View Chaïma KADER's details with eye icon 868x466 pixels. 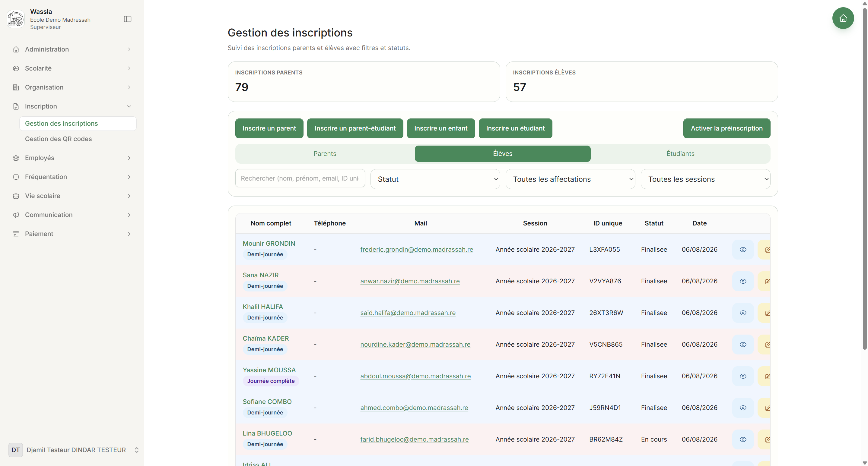(x=743, y=345)
